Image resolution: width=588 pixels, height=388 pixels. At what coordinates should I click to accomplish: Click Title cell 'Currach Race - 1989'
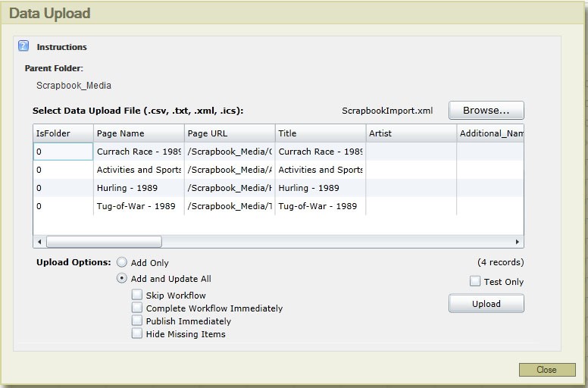point(321,152)
